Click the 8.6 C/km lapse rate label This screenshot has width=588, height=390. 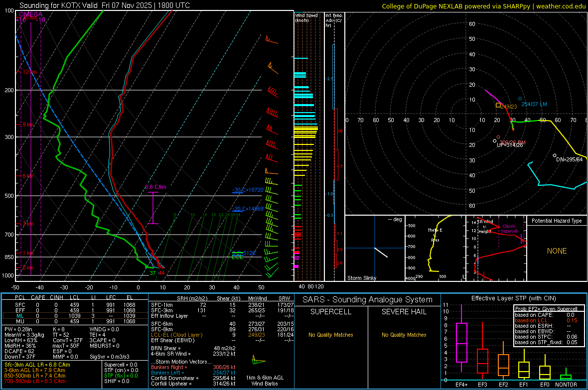tap(155, 187)
